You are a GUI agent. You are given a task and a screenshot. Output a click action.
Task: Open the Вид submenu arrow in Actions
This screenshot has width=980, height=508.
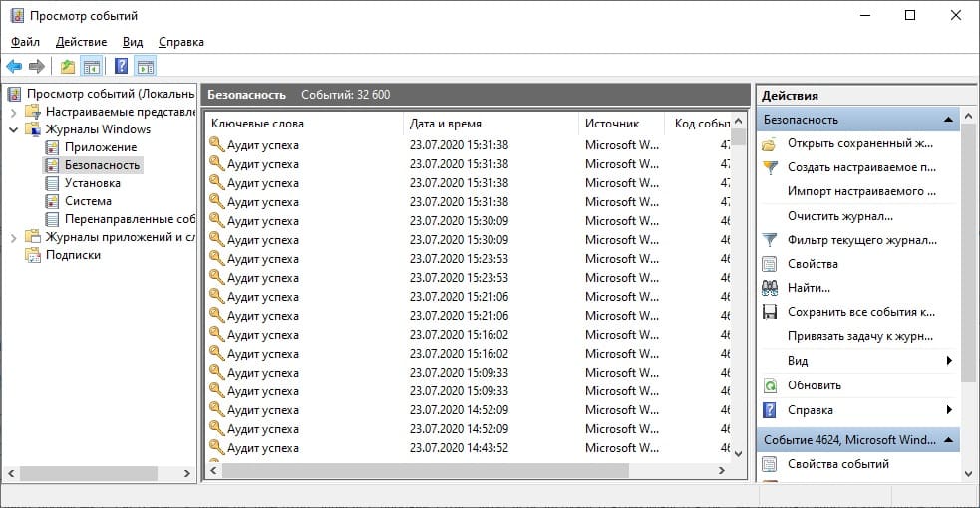coord(949,361)
